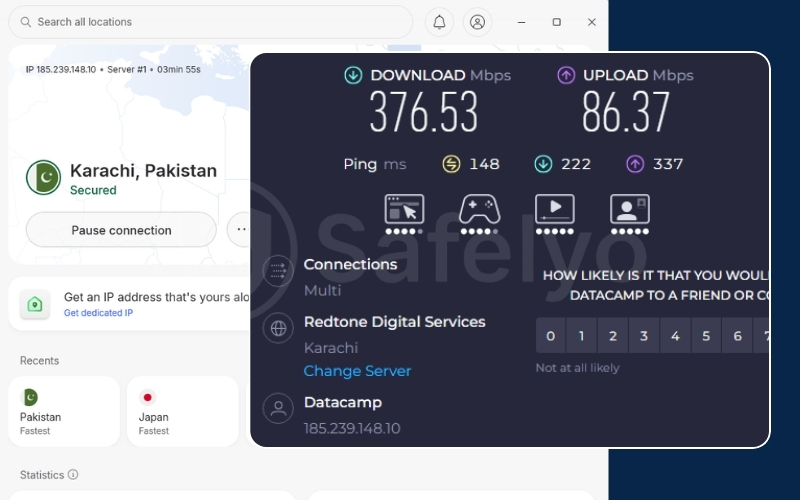Click the Search all locations field
This screenshot has width=800, height=500.
tap(210, 22)
